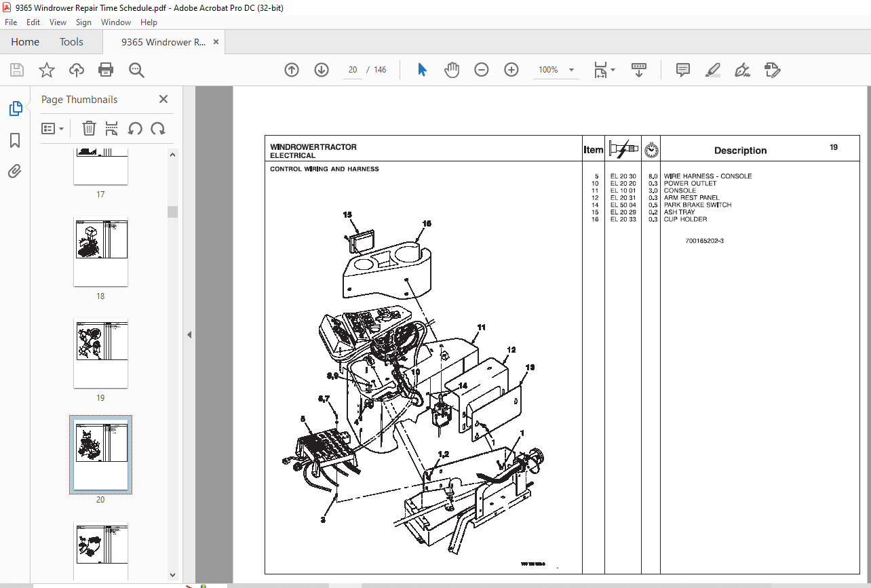Image resolution: width=871 pixels, height=588 pixels.
Task: Open the Window menu
Action: pyautogui.click(x=116, y=22)
